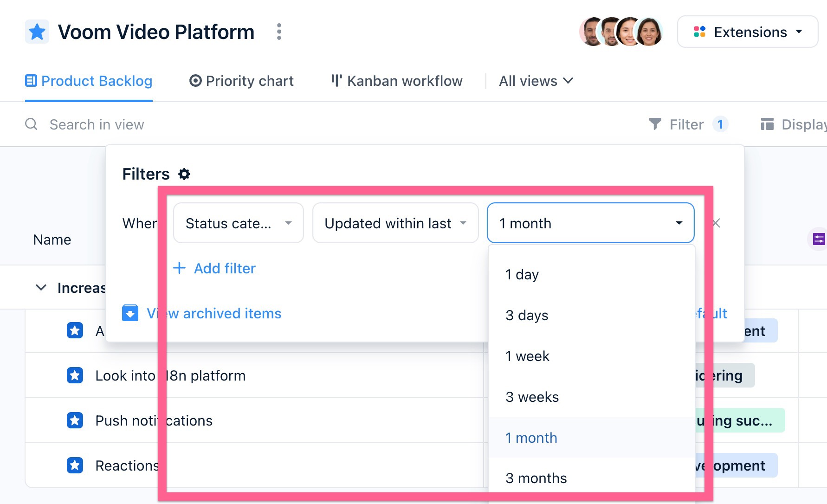Switch to the Product Backlog tab
Viewport: 827px width, 504px height.
(89, 81)
